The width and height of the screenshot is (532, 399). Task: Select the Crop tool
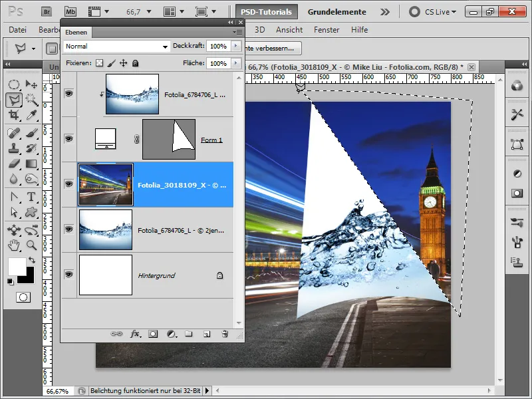pyautogui.click(x=13, y=115)
